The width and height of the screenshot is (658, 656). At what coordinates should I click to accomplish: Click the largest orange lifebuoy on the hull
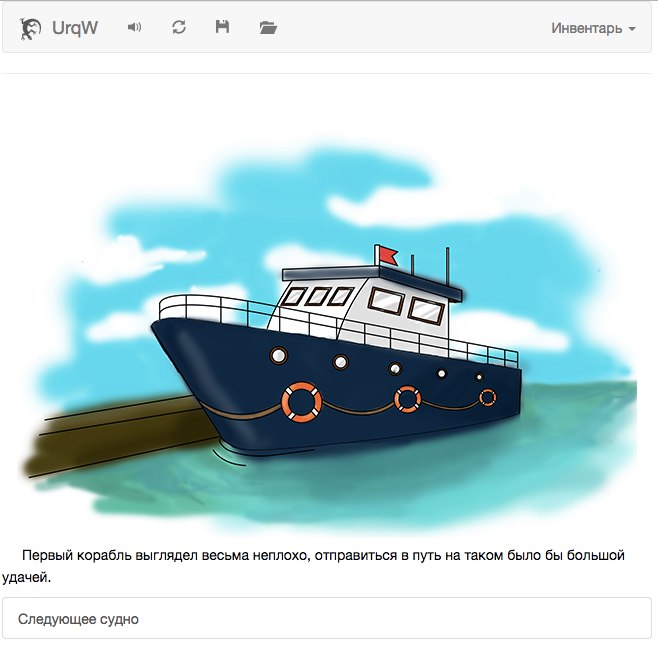302,402
